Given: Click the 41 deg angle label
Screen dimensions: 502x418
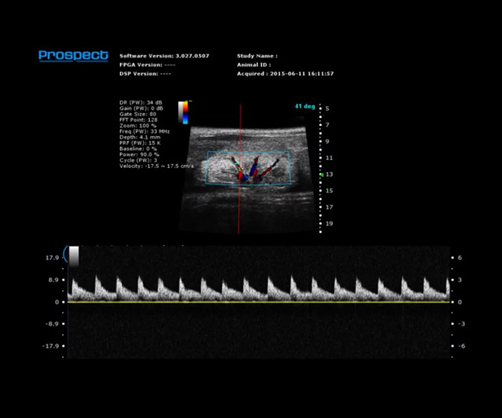Looking at the screenshot, I should pyautogui.click(x=305, y=106).
